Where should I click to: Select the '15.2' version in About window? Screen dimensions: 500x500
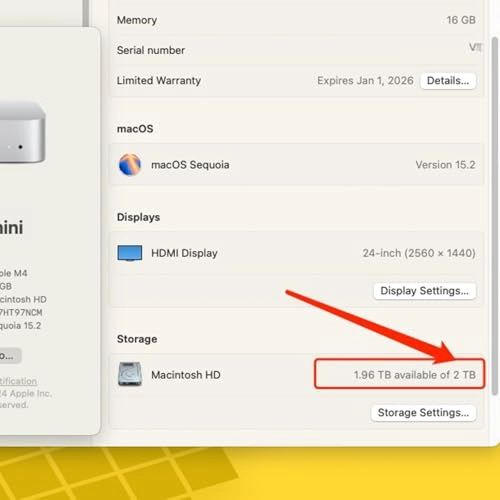click(x=32, y=326)
